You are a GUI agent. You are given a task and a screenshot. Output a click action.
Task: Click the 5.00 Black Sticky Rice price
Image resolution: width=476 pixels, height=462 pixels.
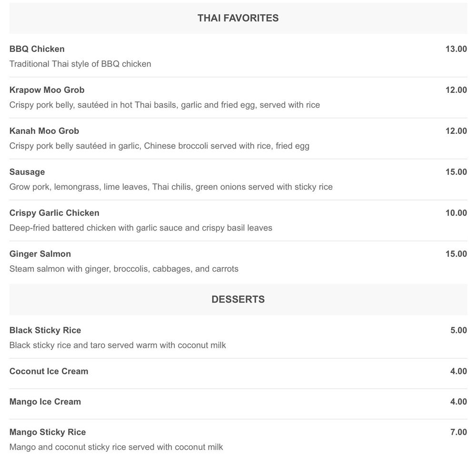coord(458,330)
